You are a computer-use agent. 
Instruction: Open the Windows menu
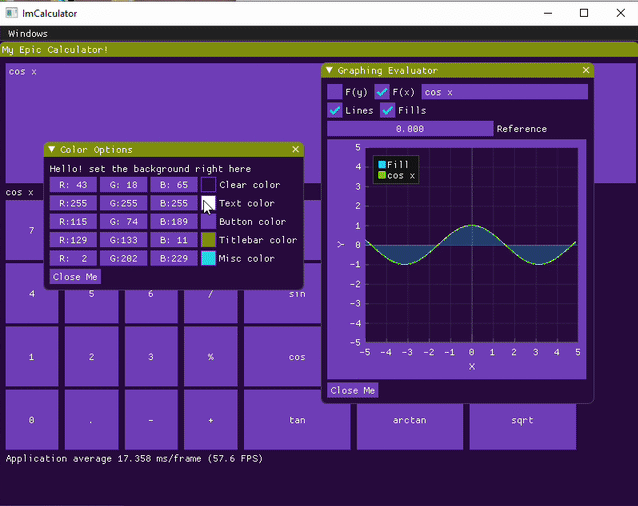28,33
